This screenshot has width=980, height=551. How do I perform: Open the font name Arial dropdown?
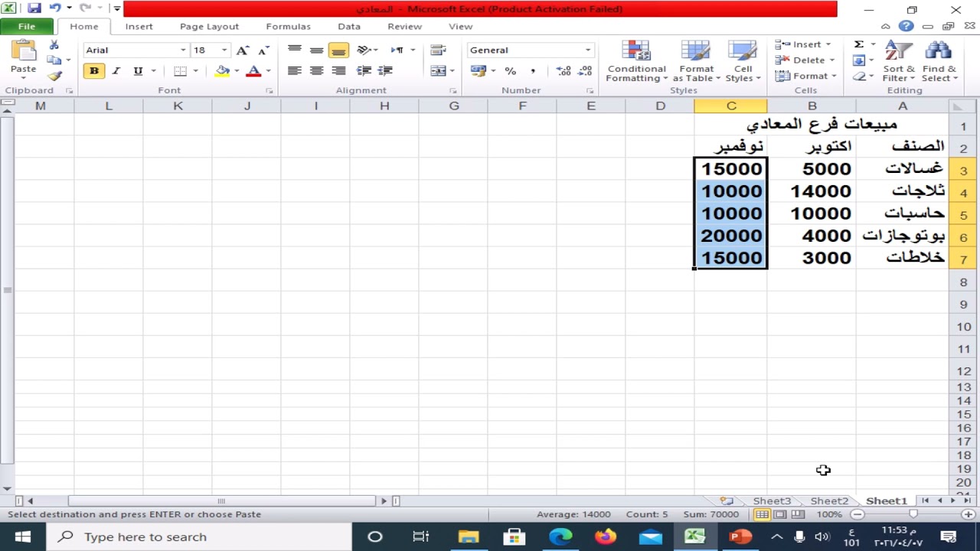pos(183,50)
